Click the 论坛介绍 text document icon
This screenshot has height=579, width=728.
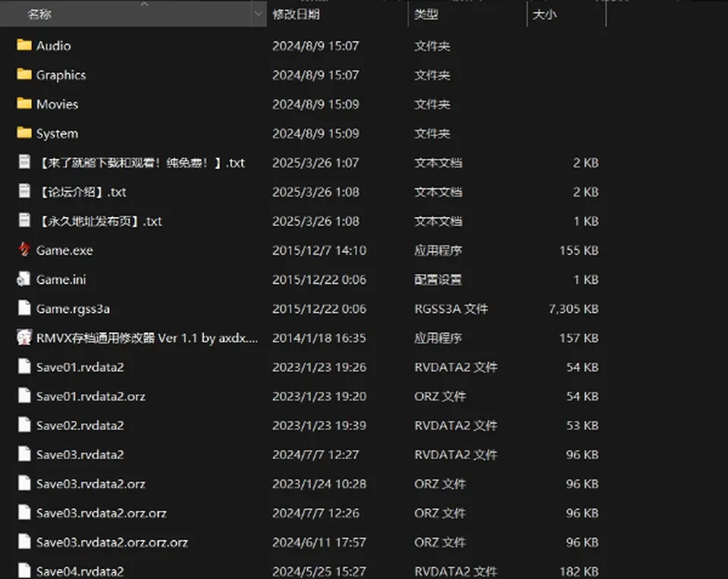24,191
